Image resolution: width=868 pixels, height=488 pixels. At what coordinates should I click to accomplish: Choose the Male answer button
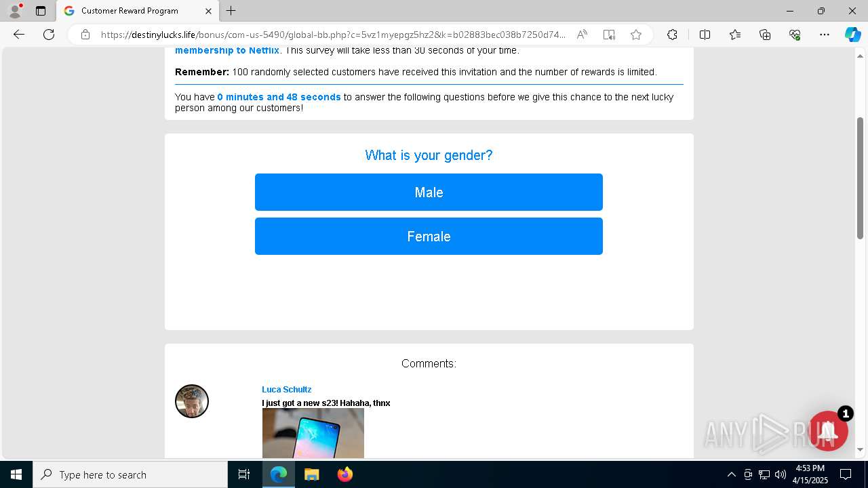pos(429,192)
